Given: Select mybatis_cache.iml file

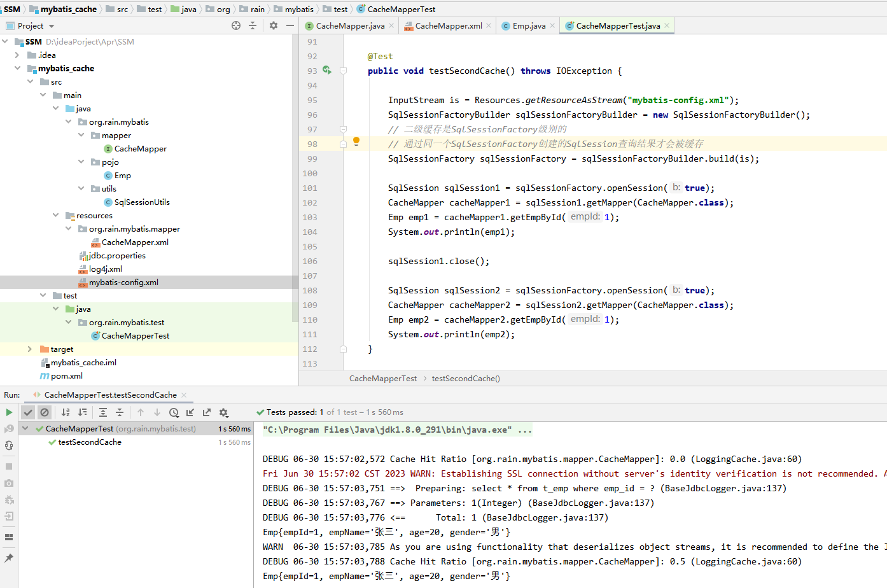Looking at the screenshot, I should [78, 362].
